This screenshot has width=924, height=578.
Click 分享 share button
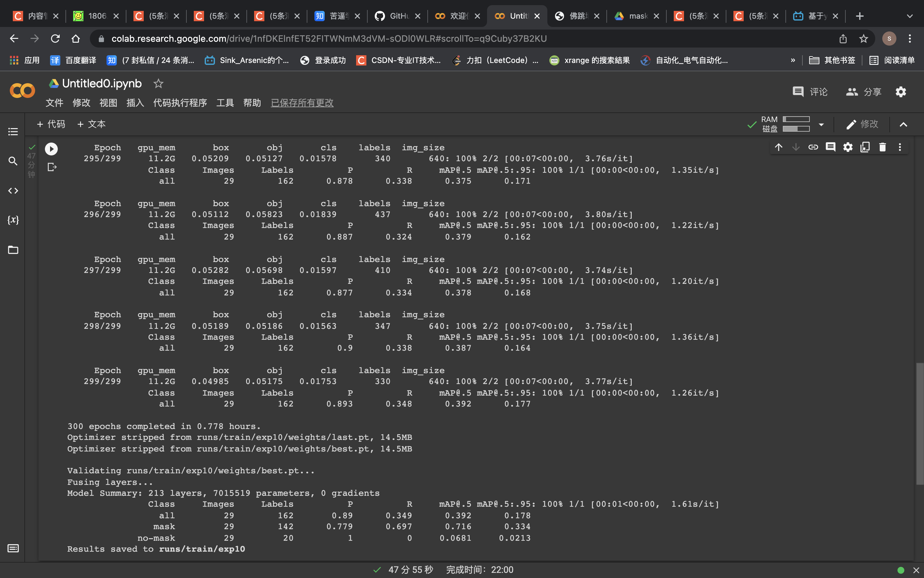pos(864,92)
